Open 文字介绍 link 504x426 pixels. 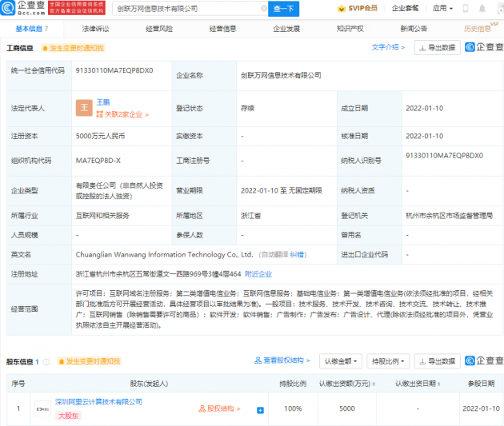tap(388, 47)
